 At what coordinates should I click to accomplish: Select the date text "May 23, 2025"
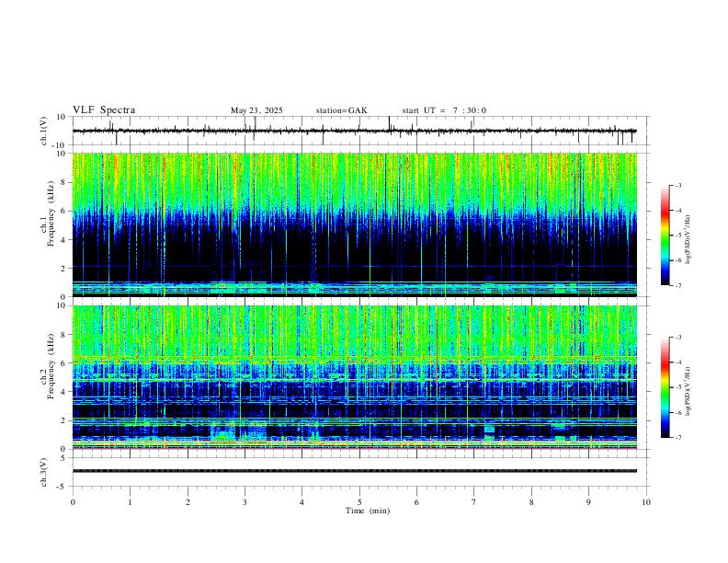(x=256, y=110)
